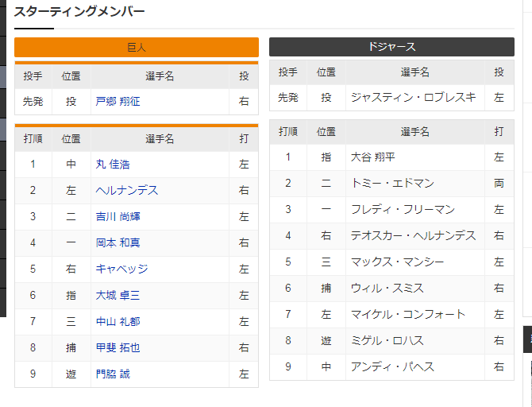Viewport: 532px width, 407px height.
Task: Click the dark ドジャース team header
Action: pos(391,47)
